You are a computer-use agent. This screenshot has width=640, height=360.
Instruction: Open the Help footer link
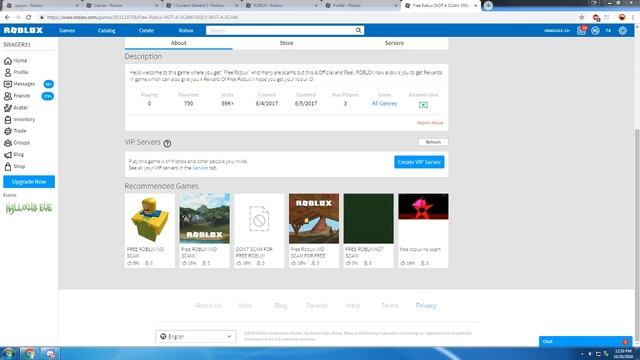[353, 306]
